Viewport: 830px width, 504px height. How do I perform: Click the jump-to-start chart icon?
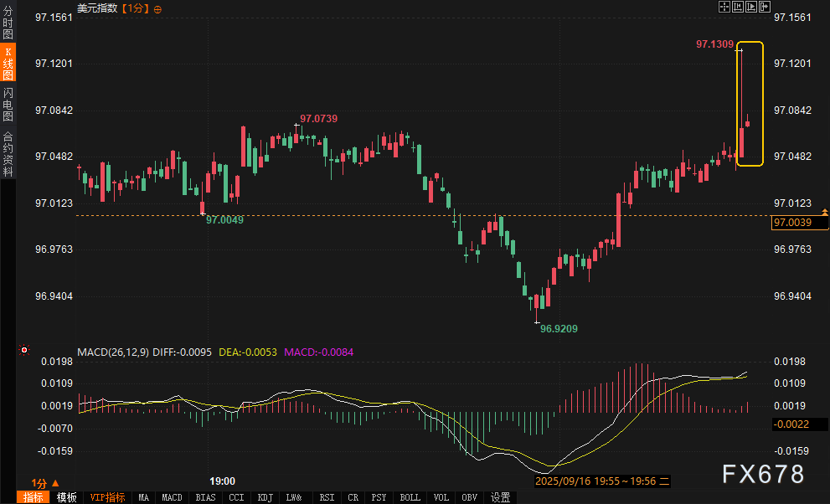point(738,7)
